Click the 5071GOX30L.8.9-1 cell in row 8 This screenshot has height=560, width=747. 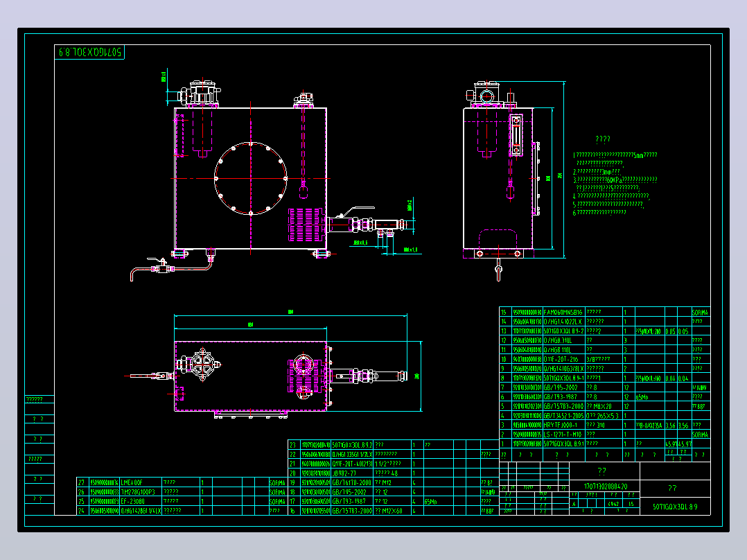pos(563,378)
